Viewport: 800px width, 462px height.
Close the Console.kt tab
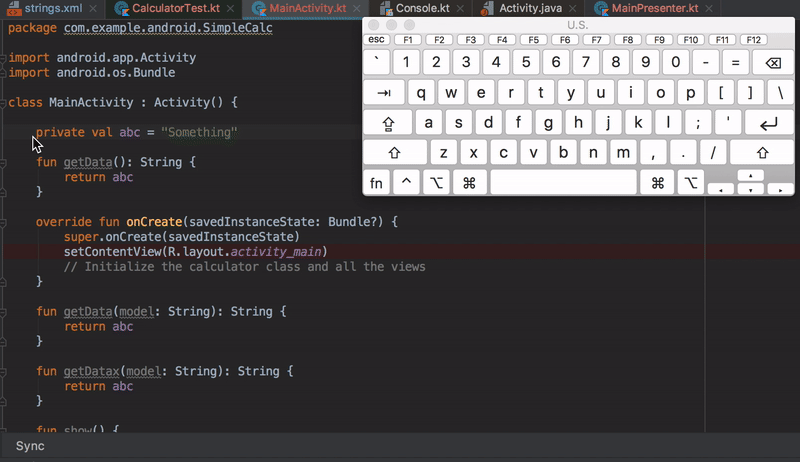pyautogui.click(x=460, y=9)
